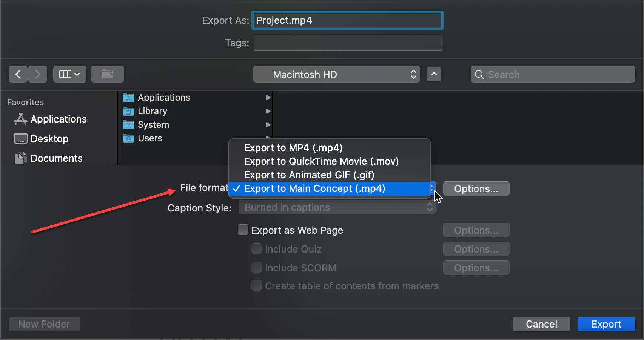This screenshot has width=644, height=340.
Task: Open the Caption Style dropdown
Action: click(337, 207)
